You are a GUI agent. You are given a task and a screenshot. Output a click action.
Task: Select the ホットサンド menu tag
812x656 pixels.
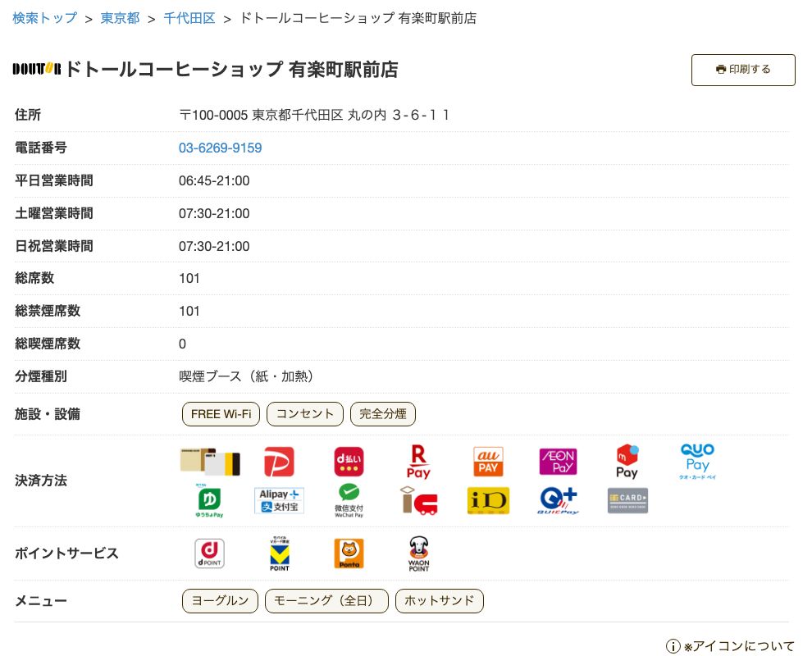(x=440, y=600)
